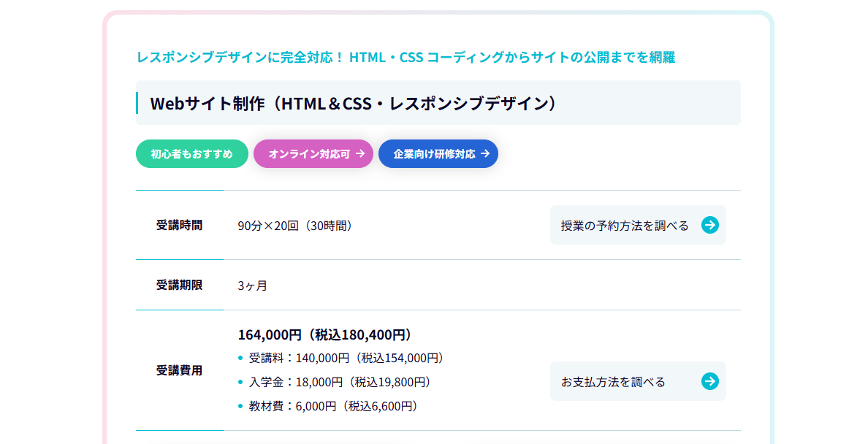
Task: Select the 受講時間 row label
Action: 179,226
